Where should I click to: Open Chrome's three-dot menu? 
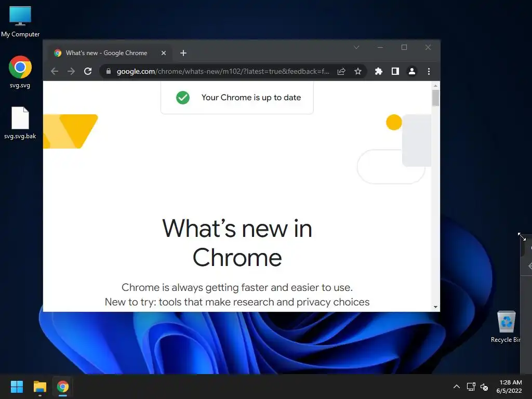pyautogui.click(x=429, y=71)
